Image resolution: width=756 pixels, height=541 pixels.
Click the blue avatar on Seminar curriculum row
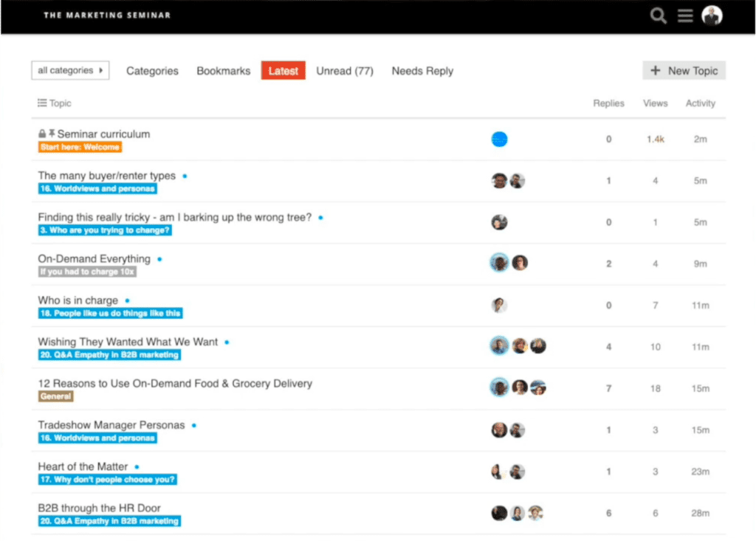coord(500,139)
